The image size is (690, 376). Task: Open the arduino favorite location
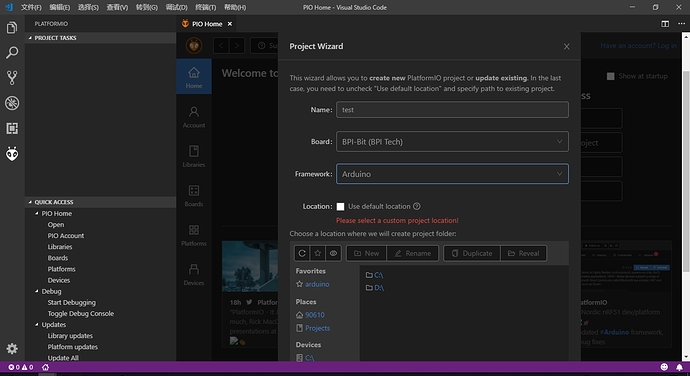[x=317, y=284]
